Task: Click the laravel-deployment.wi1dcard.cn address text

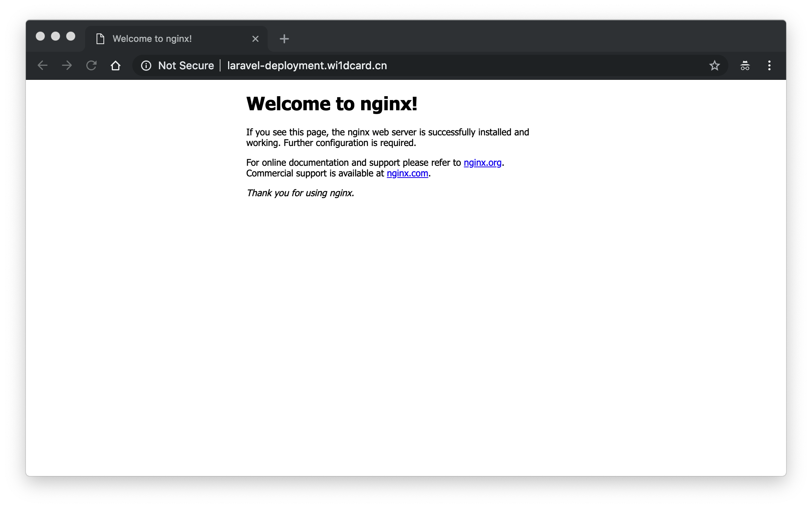Action: coord(307,65)
